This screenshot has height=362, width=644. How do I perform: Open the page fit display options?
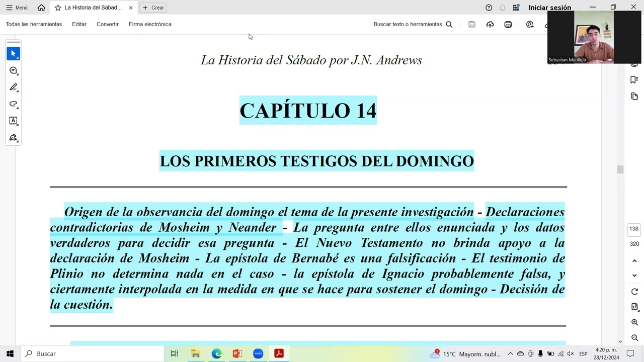[634, 307]
